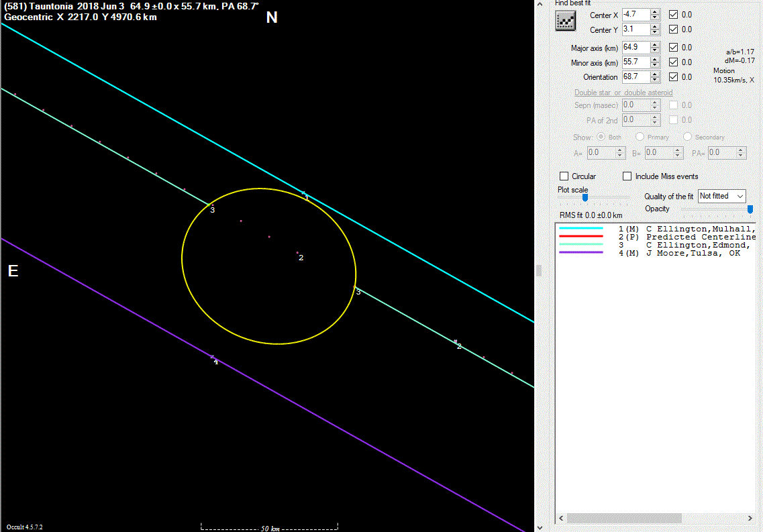This screenshot has height=532, width=763.
Task: Click the cyan color swatch in the legend
Action: click(582, 228)
